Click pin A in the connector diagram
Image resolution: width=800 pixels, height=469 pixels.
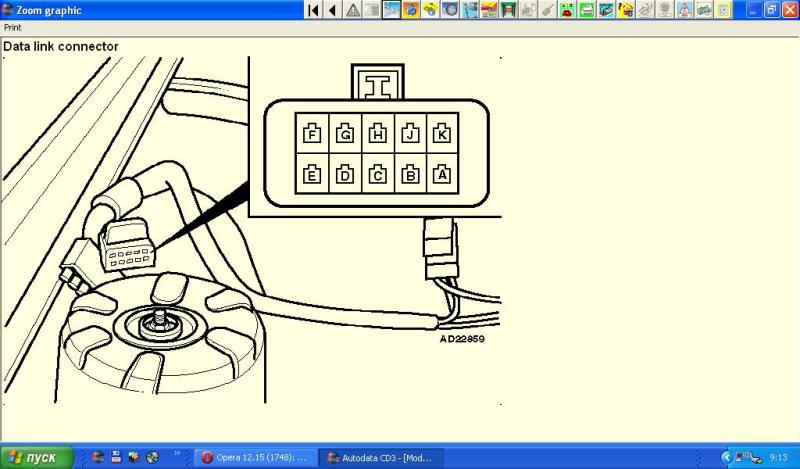pyautogui.click(x=440, y=175)
